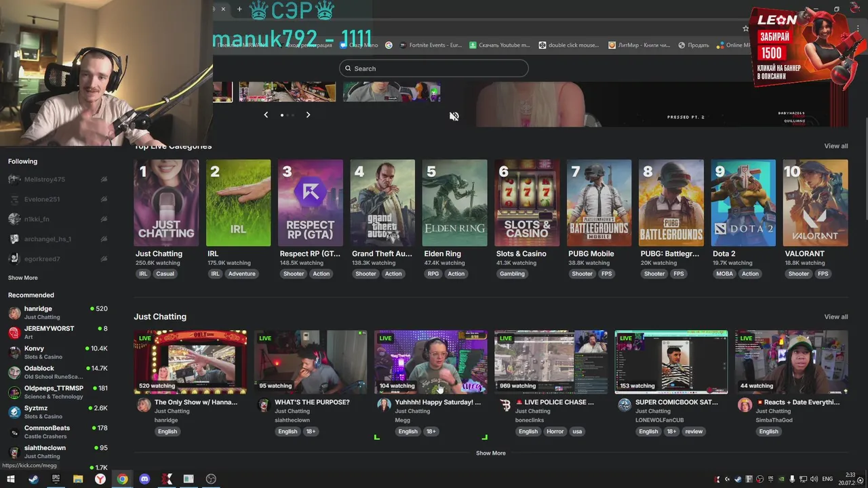Click the review tag on the LONEWOLFanCUB stream

pos(694,432)
